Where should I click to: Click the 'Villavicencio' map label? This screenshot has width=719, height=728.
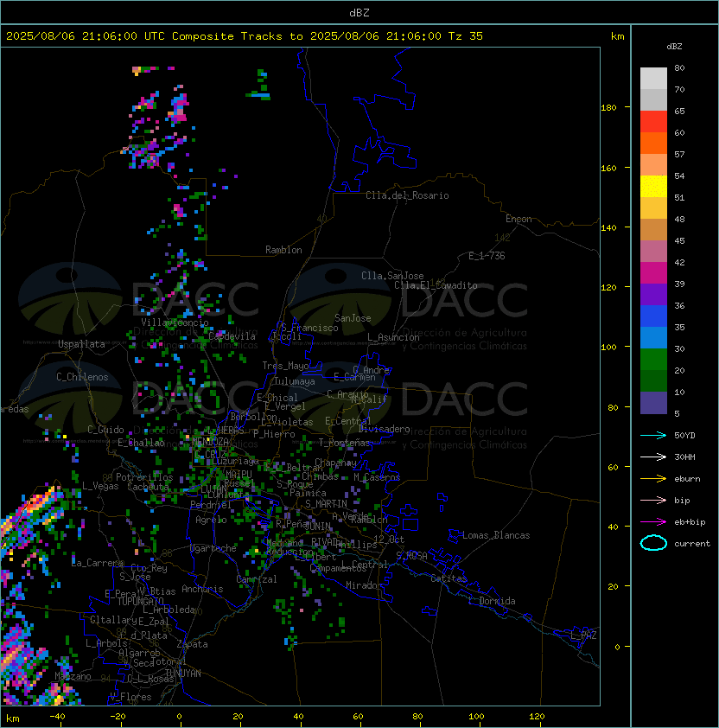point(175,322)
